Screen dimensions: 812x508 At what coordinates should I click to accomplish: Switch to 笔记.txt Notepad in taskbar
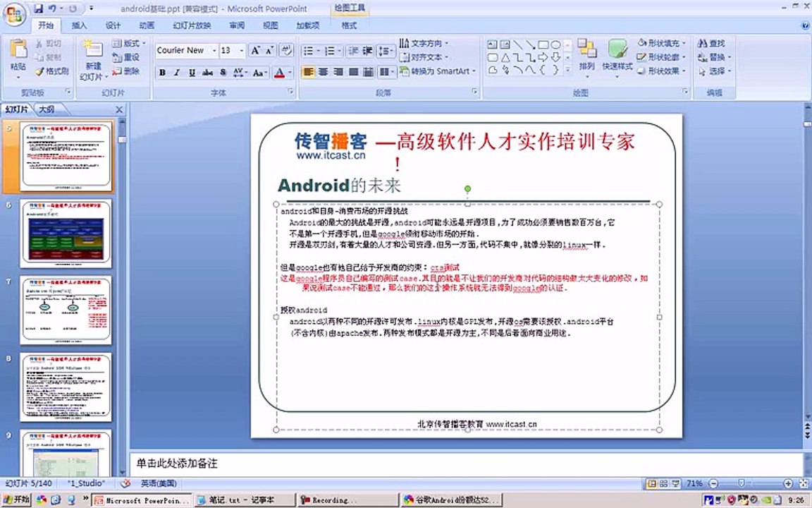(245, 500)
